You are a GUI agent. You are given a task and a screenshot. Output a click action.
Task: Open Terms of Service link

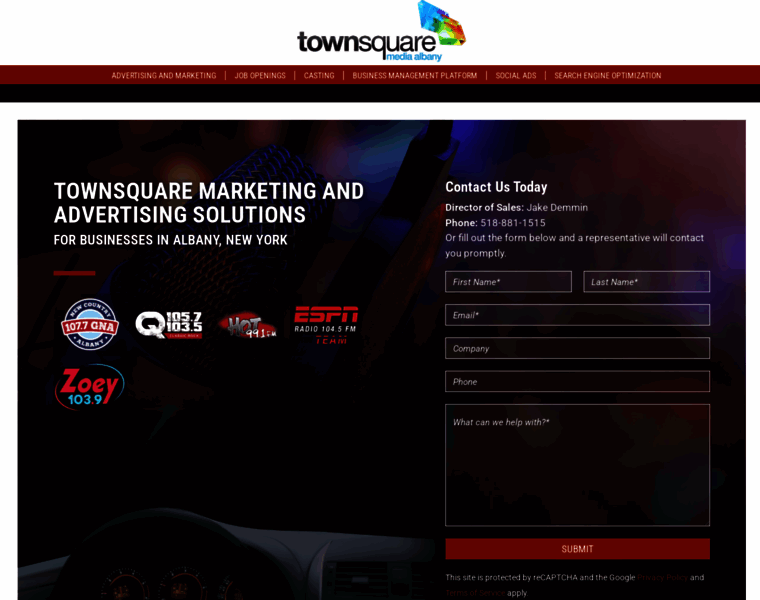click(x=475, y=593)
